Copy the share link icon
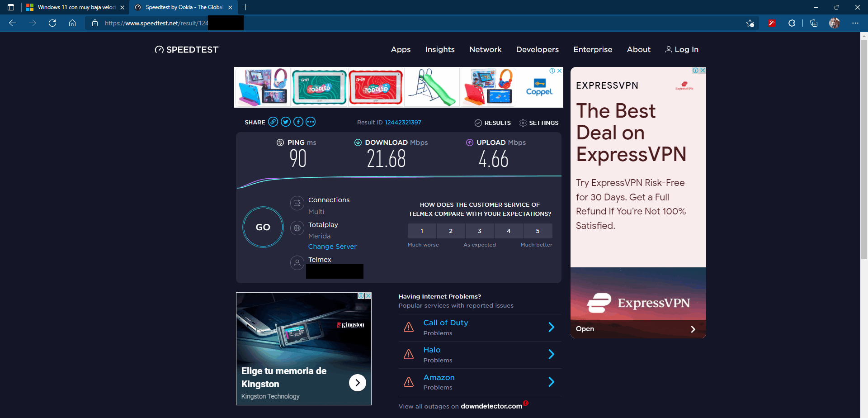868x418 pixels. (273, 122)
